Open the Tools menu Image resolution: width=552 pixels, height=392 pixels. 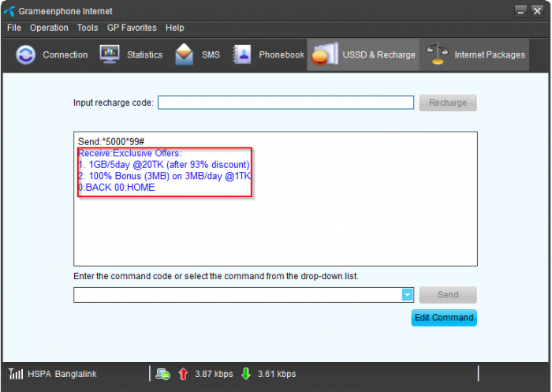coord(88,28)
